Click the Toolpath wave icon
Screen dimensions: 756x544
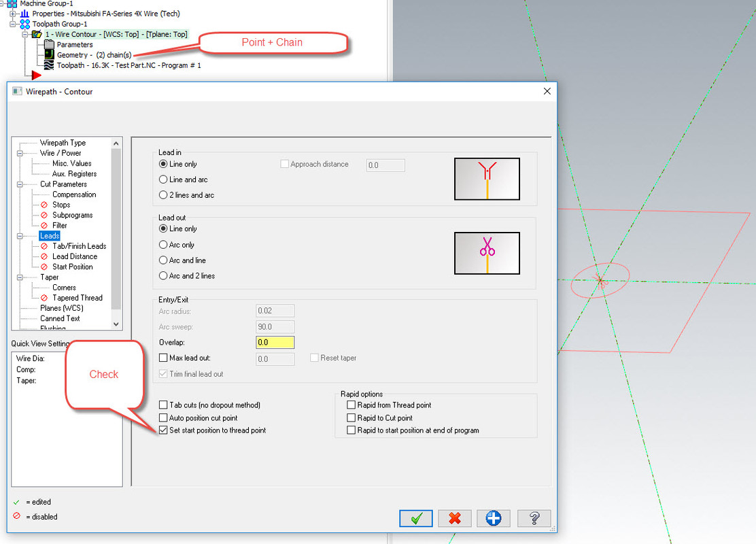pyautogui.click(x=49, y=65)
